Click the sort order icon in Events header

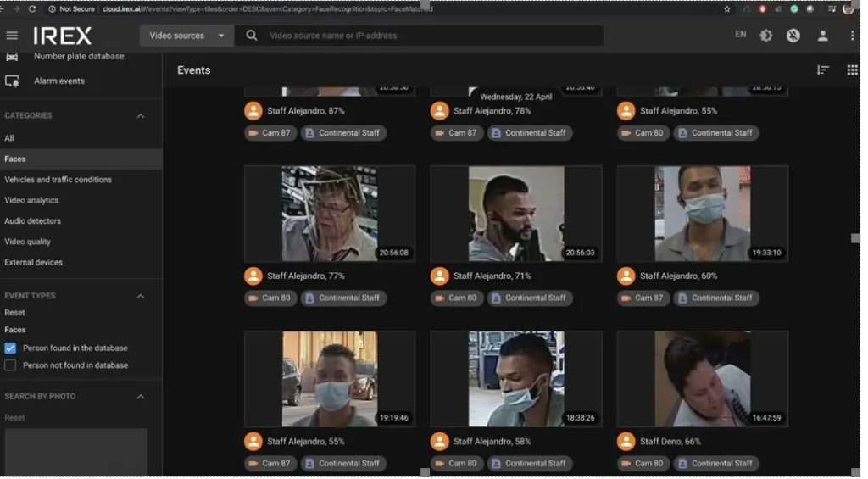point(822,70)
